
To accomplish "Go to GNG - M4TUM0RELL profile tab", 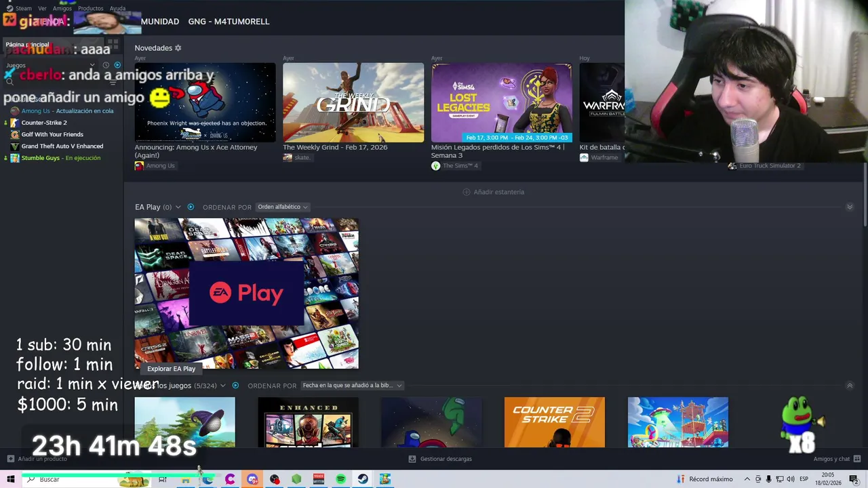I will coord(229,22).
